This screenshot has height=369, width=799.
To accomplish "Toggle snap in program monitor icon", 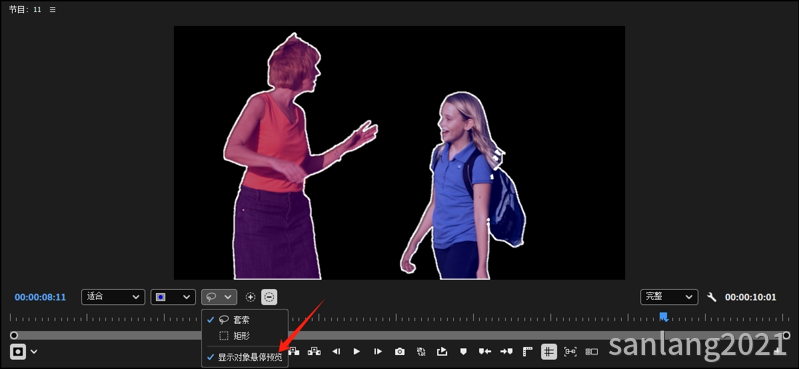I will [570, 352].
